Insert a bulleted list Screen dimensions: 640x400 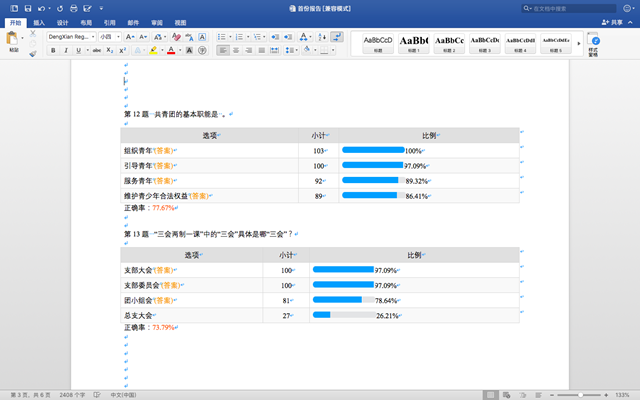pyautogui.click(x=221, y=36)
